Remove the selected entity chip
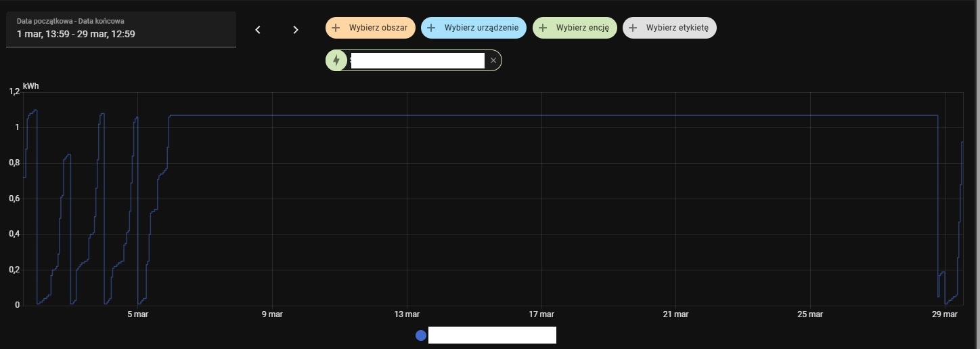Image resolution: width=980 pixels, height=349 pixels. pos(493,60)
